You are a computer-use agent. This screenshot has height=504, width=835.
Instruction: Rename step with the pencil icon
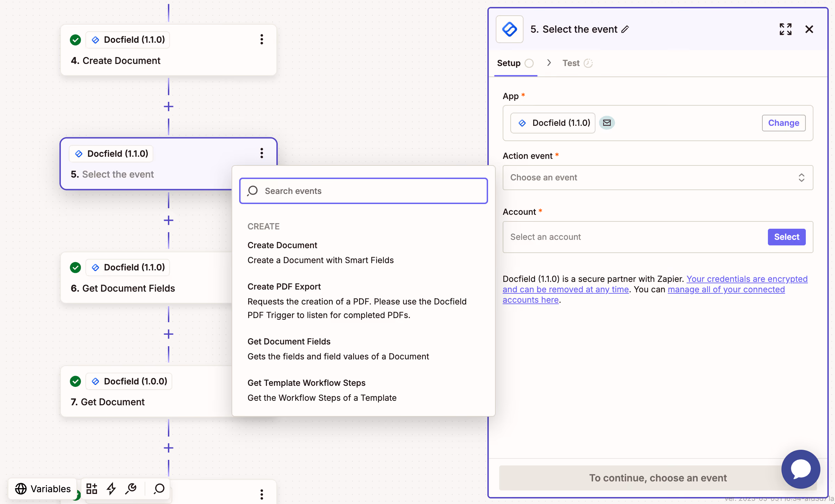(x=625, y=30)
